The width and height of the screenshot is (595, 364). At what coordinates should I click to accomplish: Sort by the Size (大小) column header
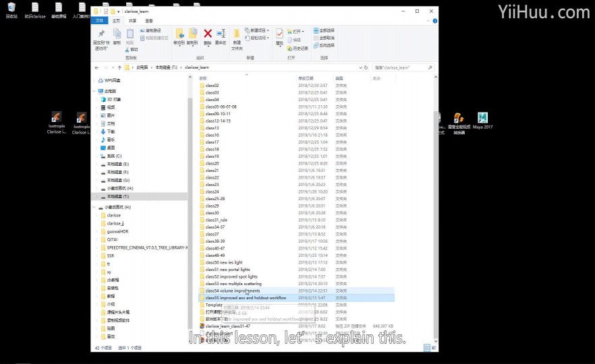coord(382,78)
